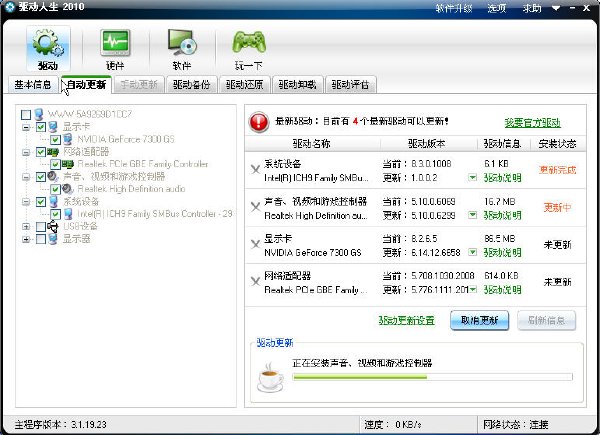
Task: Switch to the 驱动评估 tab
Action: coord(350,85)
